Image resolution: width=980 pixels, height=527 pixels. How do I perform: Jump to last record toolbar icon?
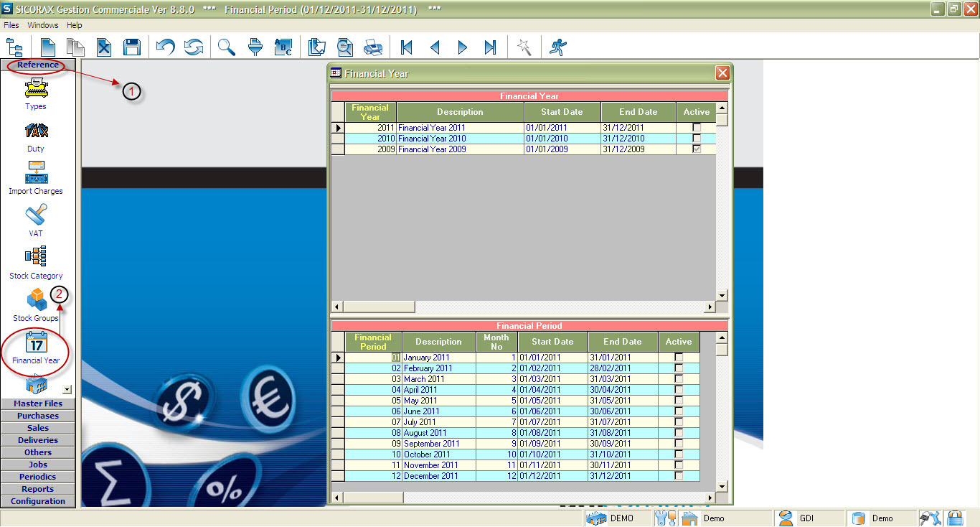(490, 47)
